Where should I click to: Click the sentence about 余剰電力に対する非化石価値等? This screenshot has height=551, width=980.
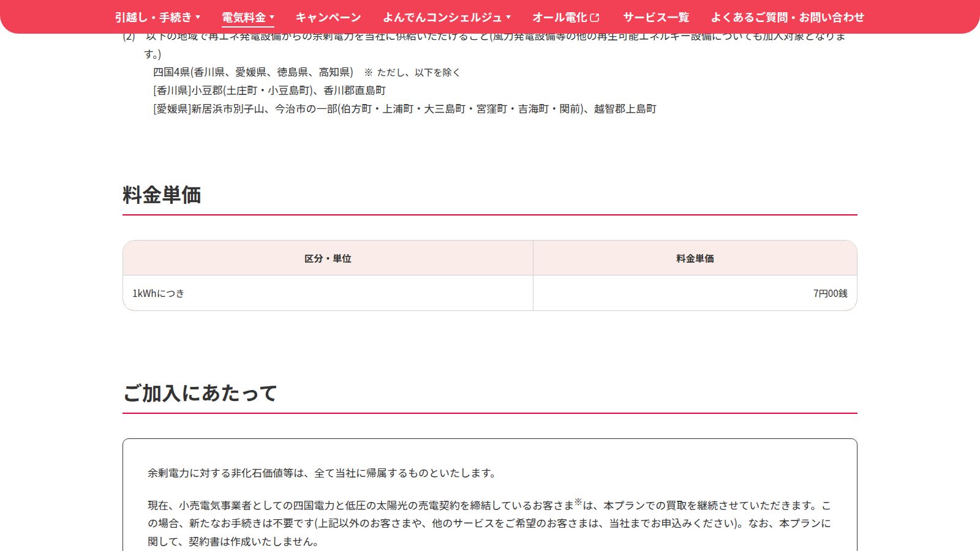pos(323,473)
